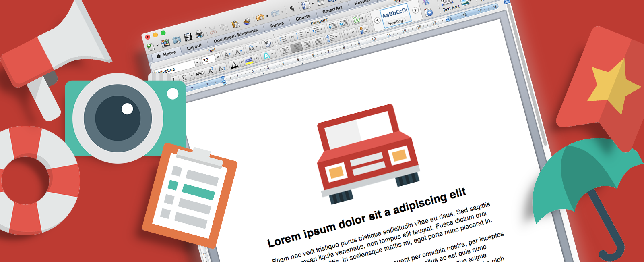Save the document with floppy icon

(x=188, y=37)
